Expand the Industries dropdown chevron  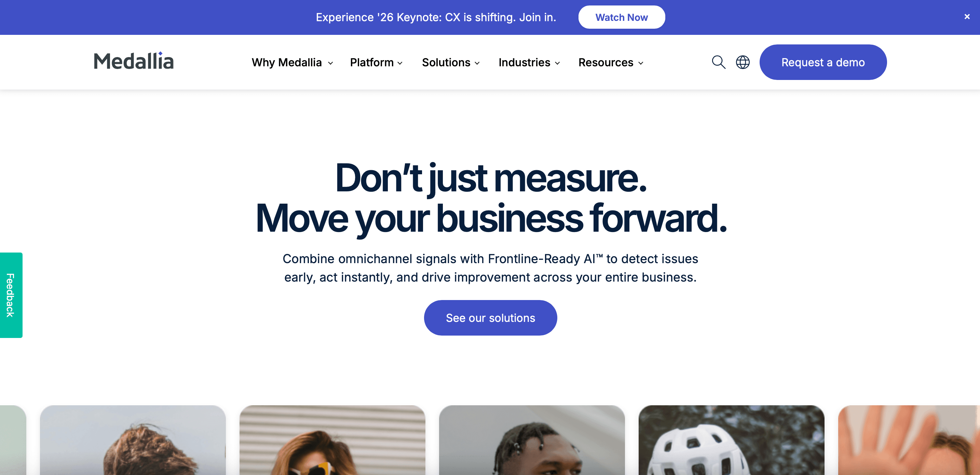coord(557,63)
